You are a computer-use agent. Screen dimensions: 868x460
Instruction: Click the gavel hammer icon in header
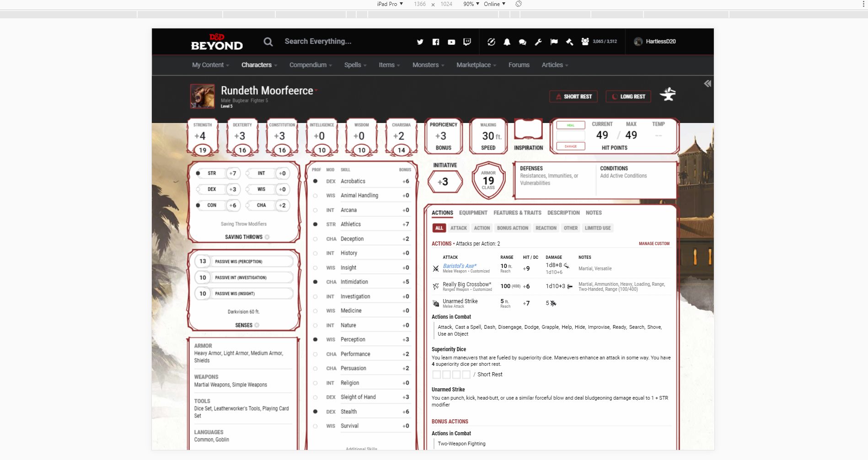point(569,42)
